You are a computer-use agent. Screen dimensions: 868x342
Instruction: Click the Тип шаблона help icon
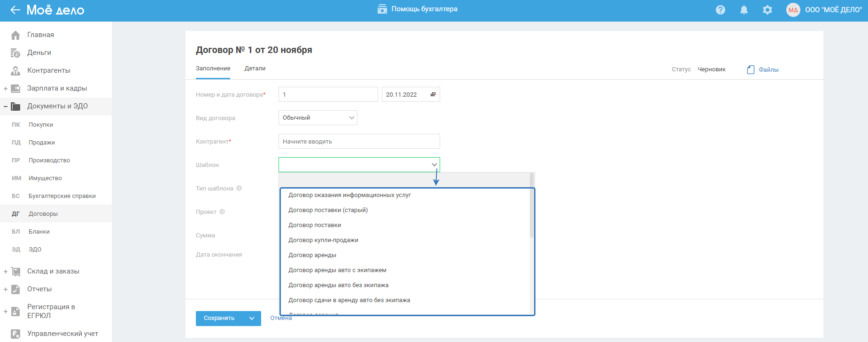click(x=239, y=188)
